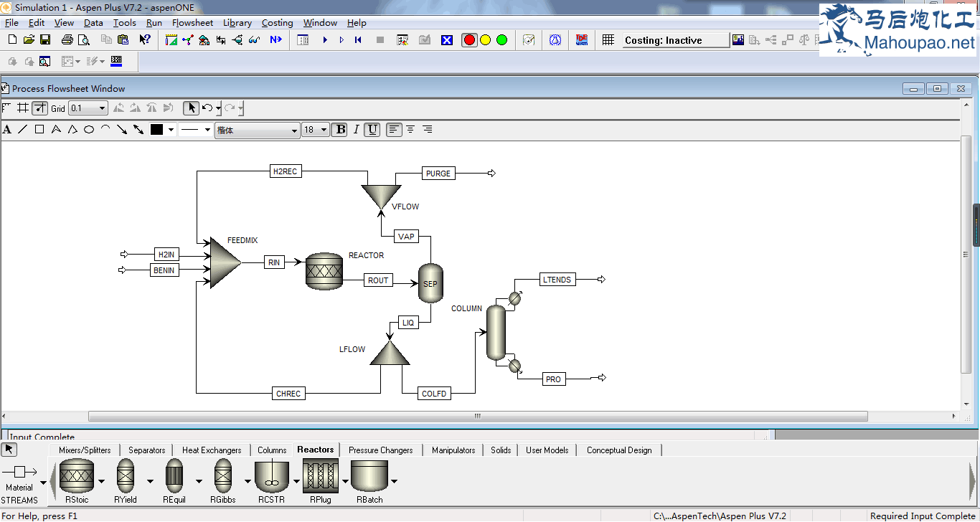Click the REACTOR block on the flowsheet
The width and height of the screenshot is (980, 522).
pyautogui.click(x=324, y=271)
